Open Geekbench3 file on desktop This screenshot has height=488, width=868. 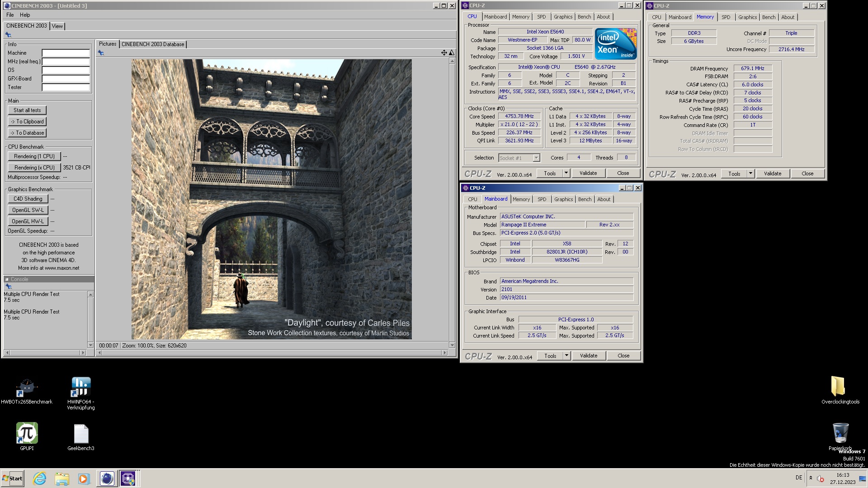[x=81, y=437]
